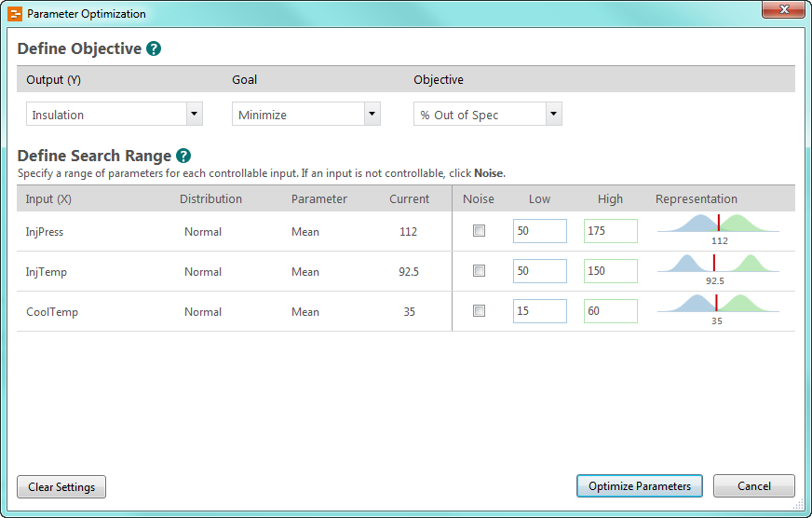This screenshot has width=812, height=518.
Task: Edit the CoolTemp High value field
Action: point(610,311)
